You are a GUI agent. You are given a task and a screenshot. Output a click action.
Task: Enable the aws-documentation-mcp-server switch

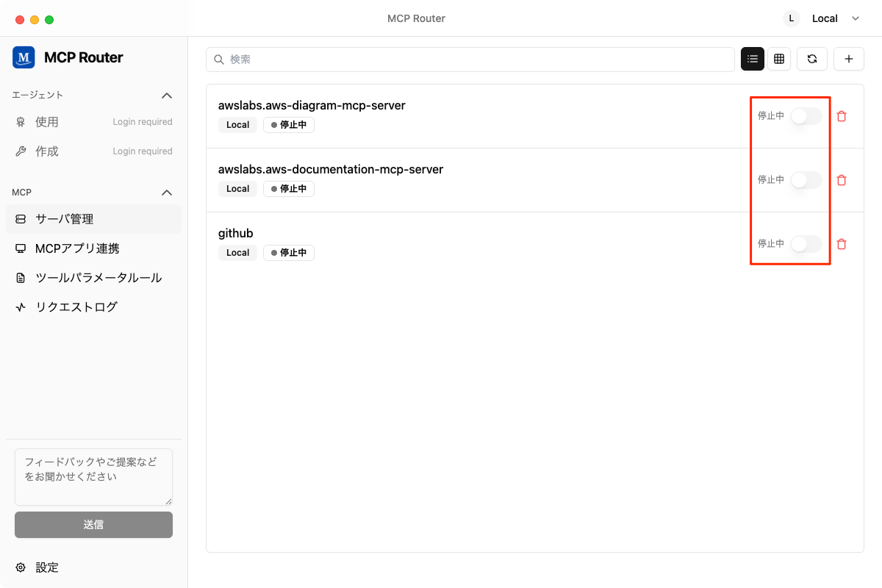point(806,180)
